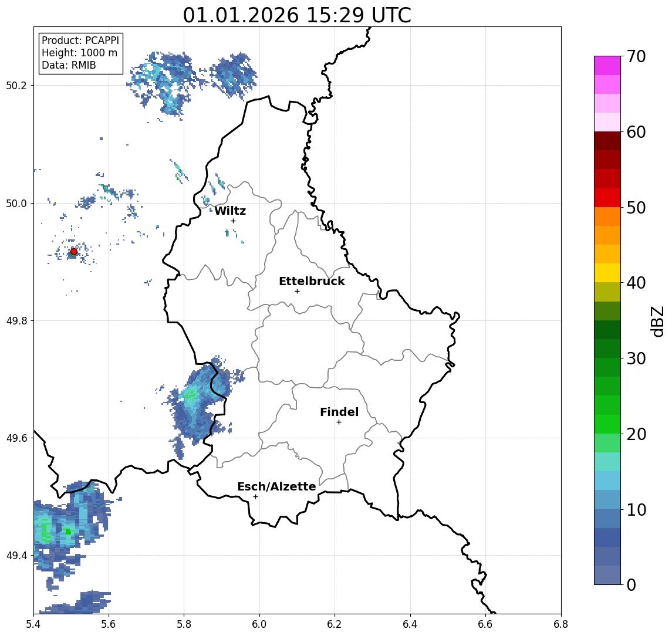The image size is (672, 636).
Task: Click the 5.4 longitude axis label
Action: tap(33, 624)
